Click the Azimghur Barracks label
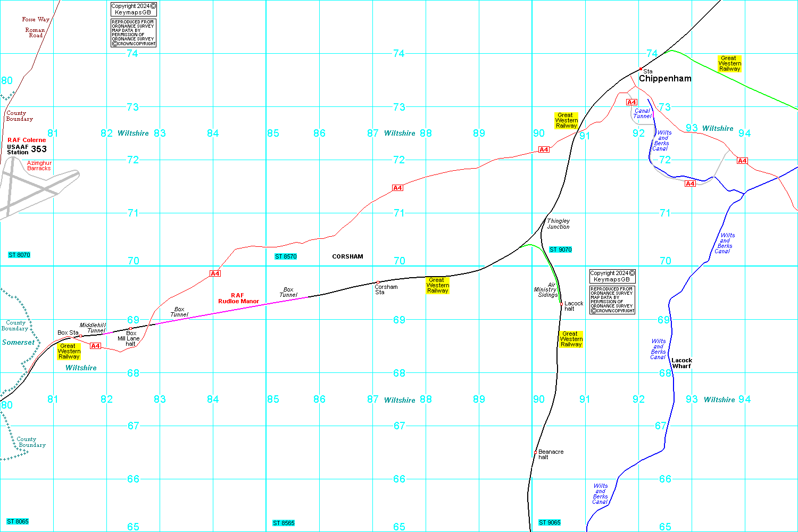This screenshot has width=798, height=532. [x=39, y=165]
